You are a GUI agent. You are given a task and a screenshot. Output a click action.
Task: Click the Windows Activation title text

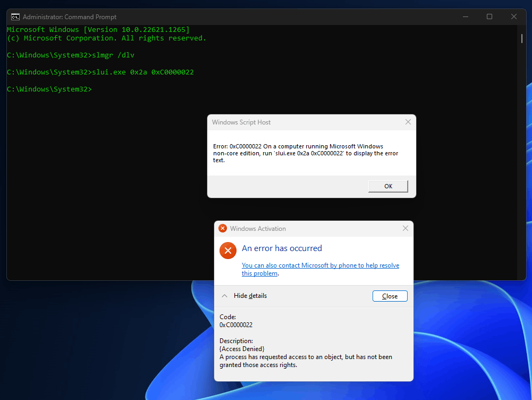pyautogui.click(x=258, y=229)
